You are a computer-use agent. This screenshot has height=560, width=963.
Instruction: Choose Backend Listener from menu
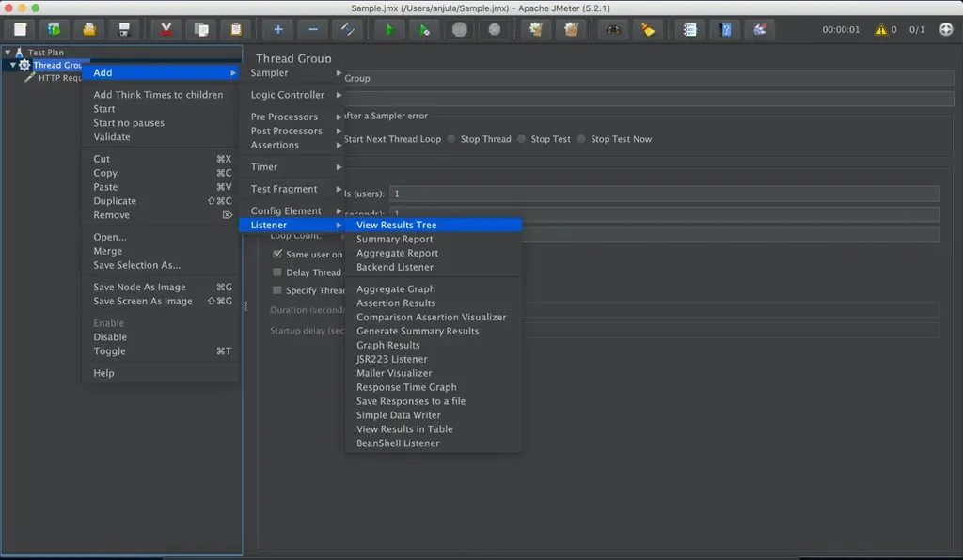[x=434, y=268]
